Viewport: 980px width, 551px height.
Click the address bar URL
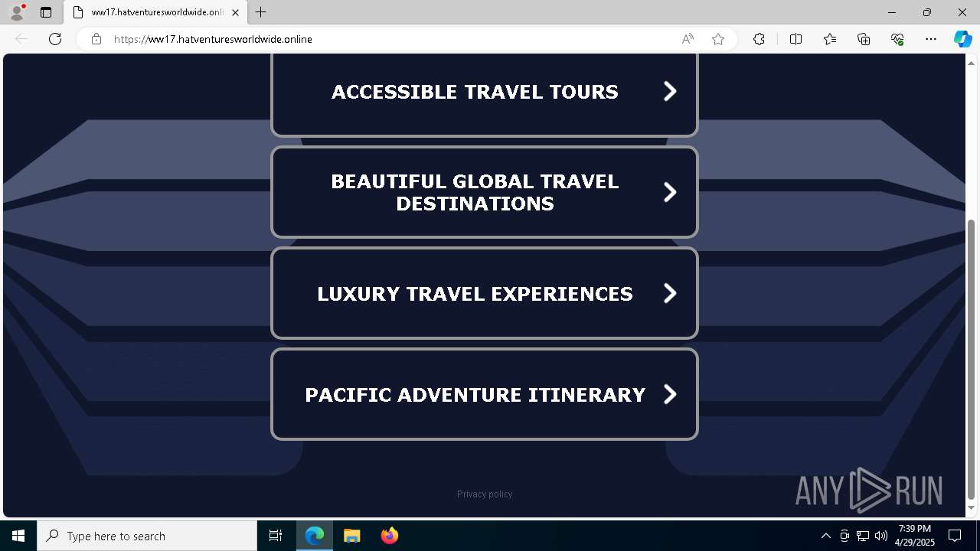point(213,39)
